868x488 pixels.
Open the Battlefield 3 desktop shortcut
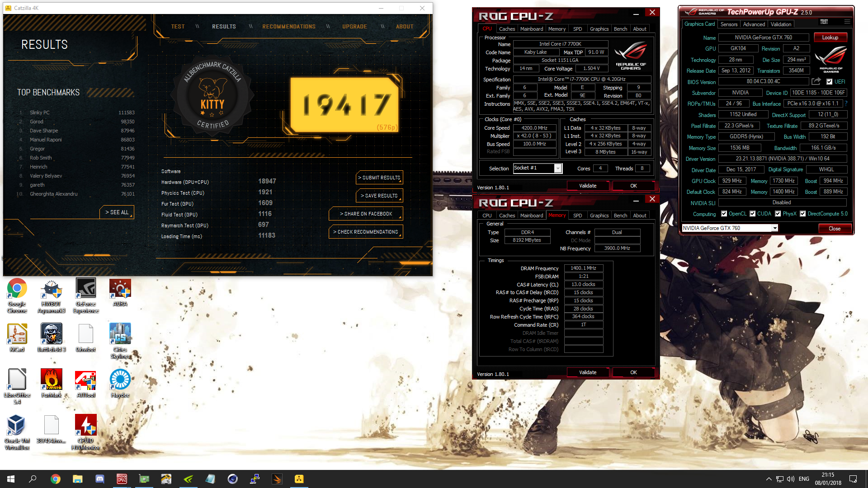pyautogui.click(x=51, y=338)
